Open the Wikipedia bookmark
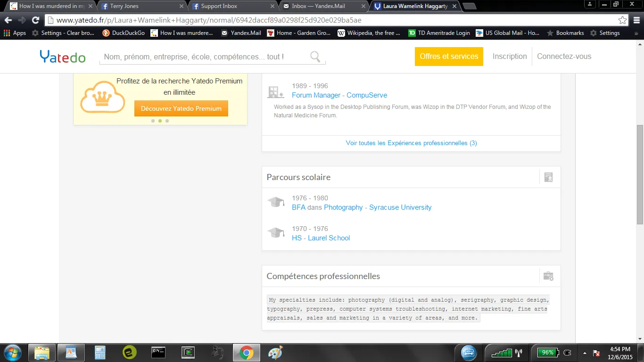The image size is (644, 362). 369,33
